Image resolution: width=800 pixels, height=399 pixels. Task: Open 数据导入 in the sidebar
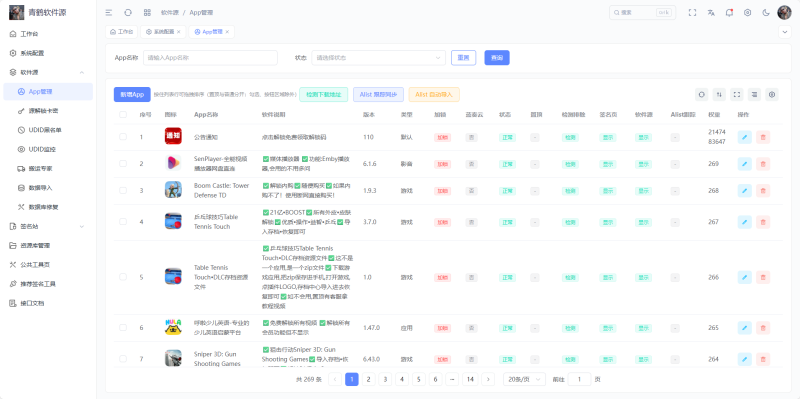(x=48, y=188)
